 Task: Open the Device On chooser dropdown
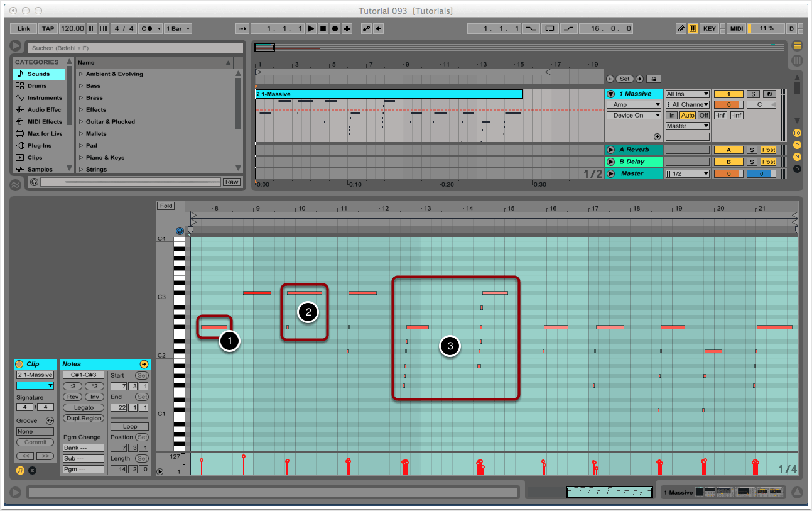(x=634, y=116)
